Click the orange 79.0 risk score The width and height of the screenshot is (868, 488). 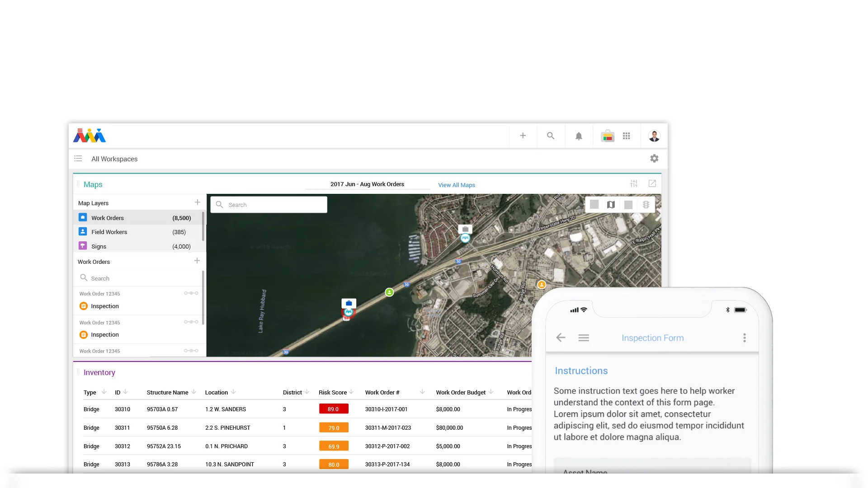click(x=334, y=427)
